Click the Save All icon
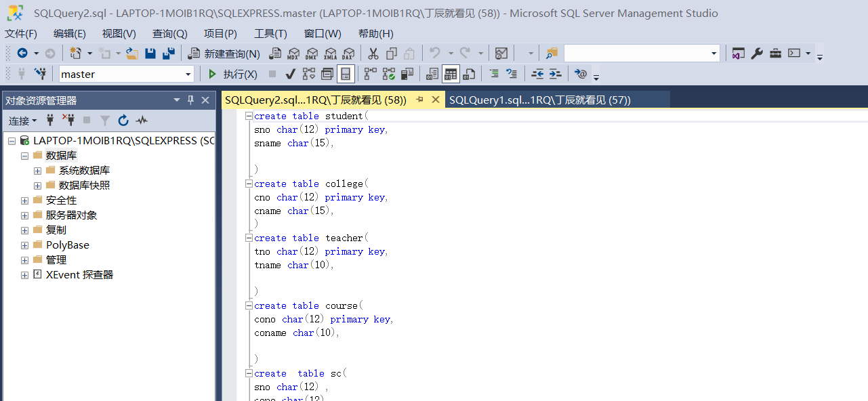Image resolution: width=868 pixels, height=401 pixels. (169, 54)
